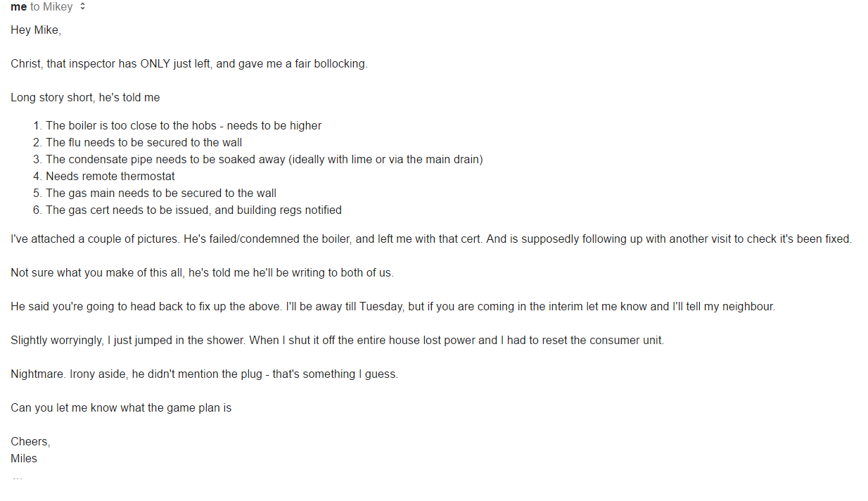The image size is (868, 501).
Task: Click the "Nightmare. Irony aside" line
Action: [x=204, y=374]
